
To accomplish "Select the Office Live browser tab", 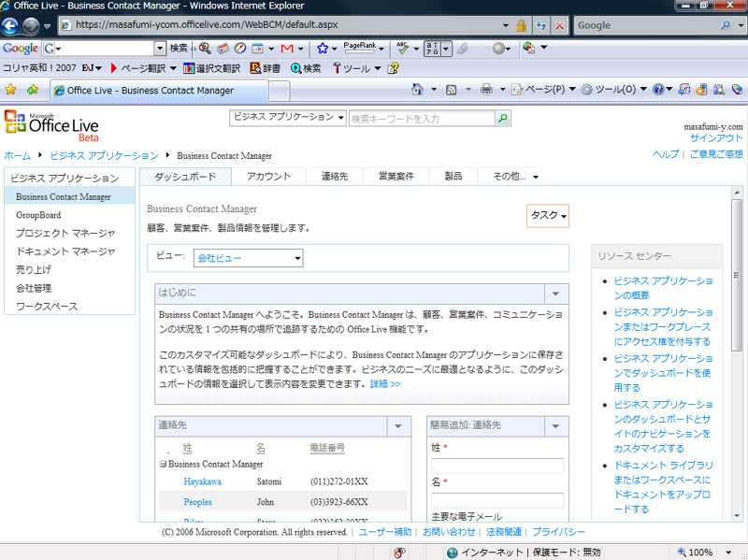I will [159, 90].
